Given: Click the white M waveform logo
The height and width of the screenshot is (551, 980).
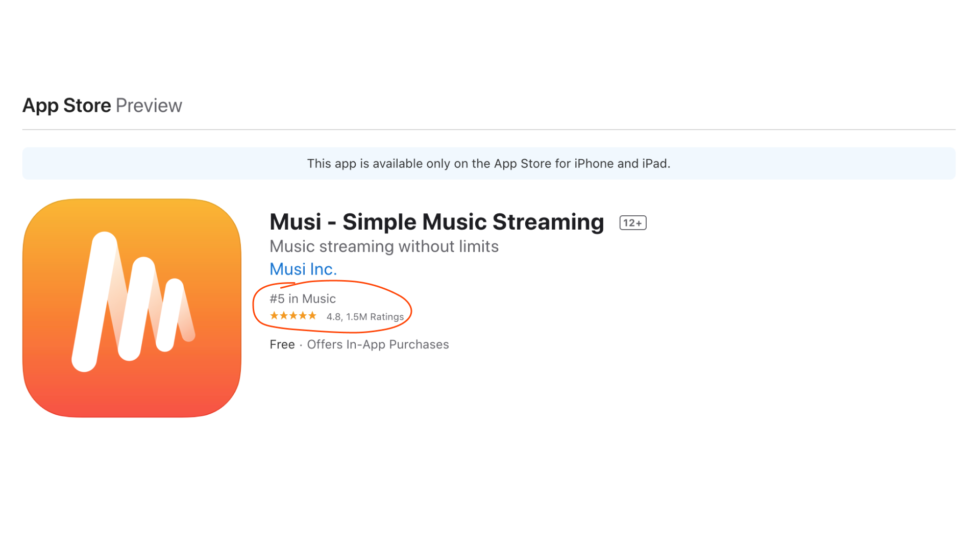Looking at the screenshot, I should (x=133, y=302).
